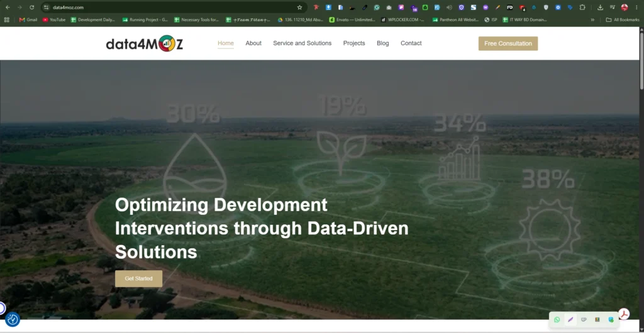Open the Gmail bookmark
The height and width of the screenshot is (333, 644).
point(28,19)
